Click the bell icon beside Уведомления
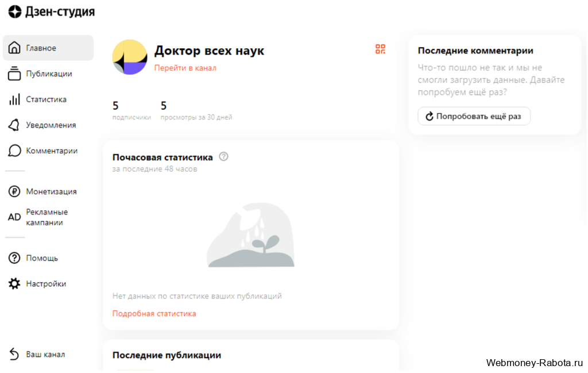 [x=14, y=125]
